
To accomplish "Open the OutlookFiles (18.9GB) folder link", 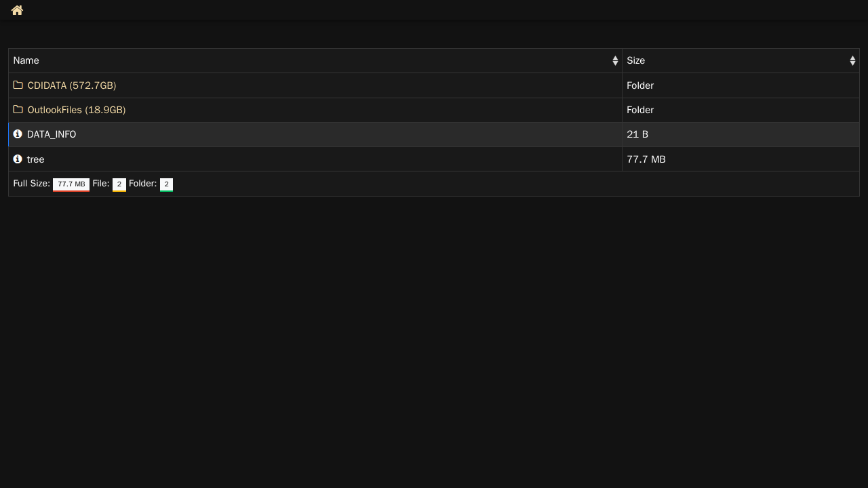I will pyautogui.click(x=77, y=110).
